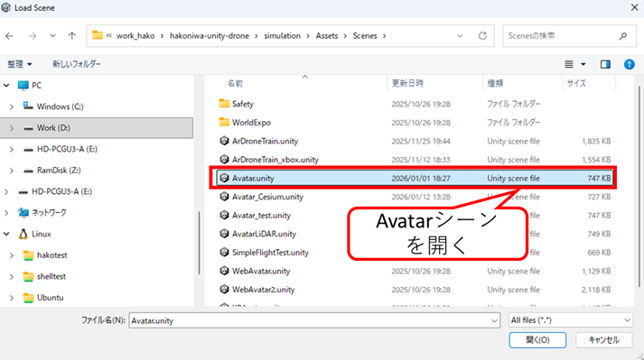Sort by 種類 column header
This screenshot has height=360, width=644.
pos(495,83)
